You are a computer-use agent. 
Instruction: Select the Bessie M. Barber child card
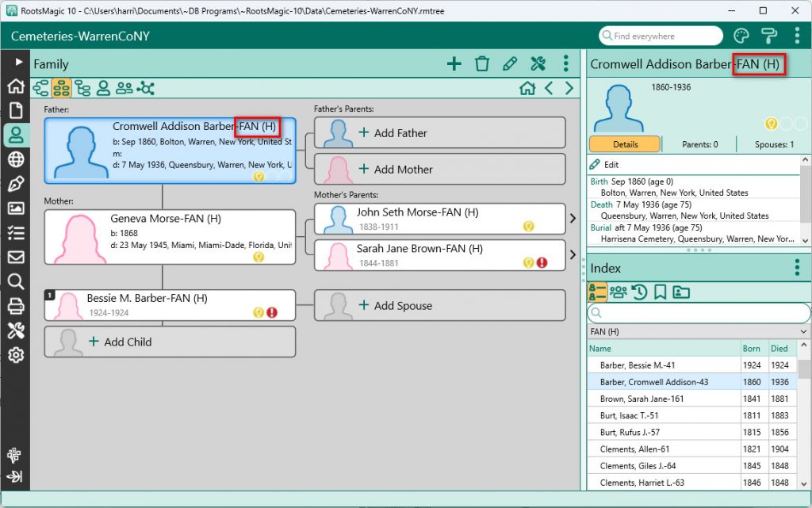pyautogui.click(x=170, y=305)
